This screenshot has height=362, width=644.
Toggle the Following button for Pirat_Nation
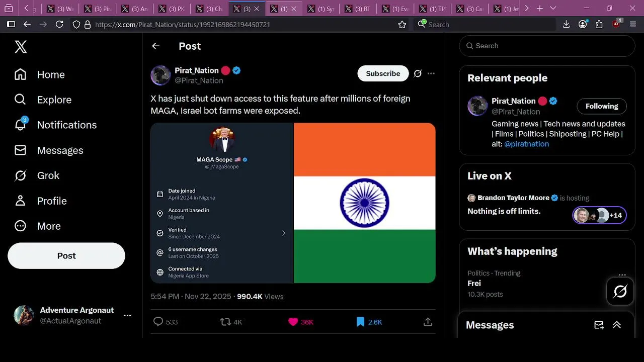point(602,106)
